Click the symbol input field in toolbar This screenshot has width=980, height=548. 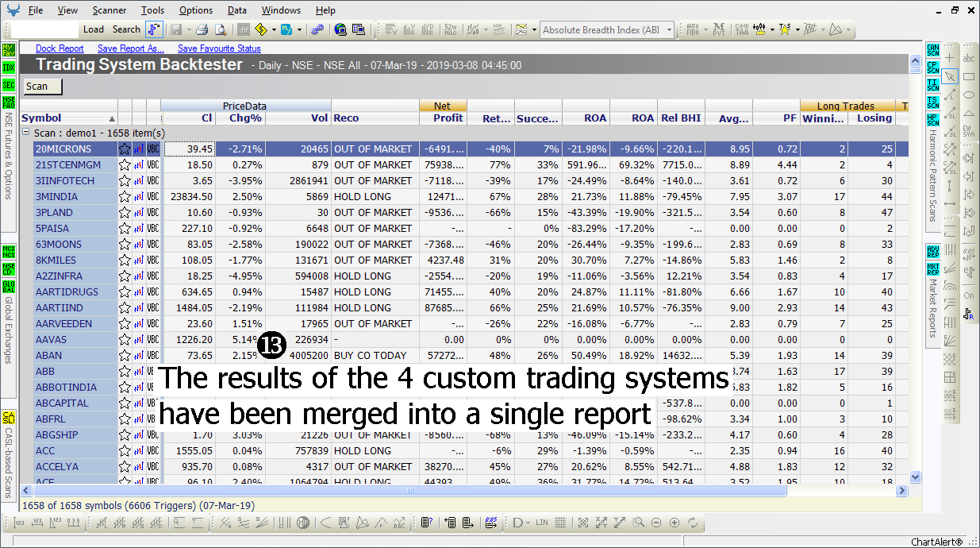[x=45, y=29]
